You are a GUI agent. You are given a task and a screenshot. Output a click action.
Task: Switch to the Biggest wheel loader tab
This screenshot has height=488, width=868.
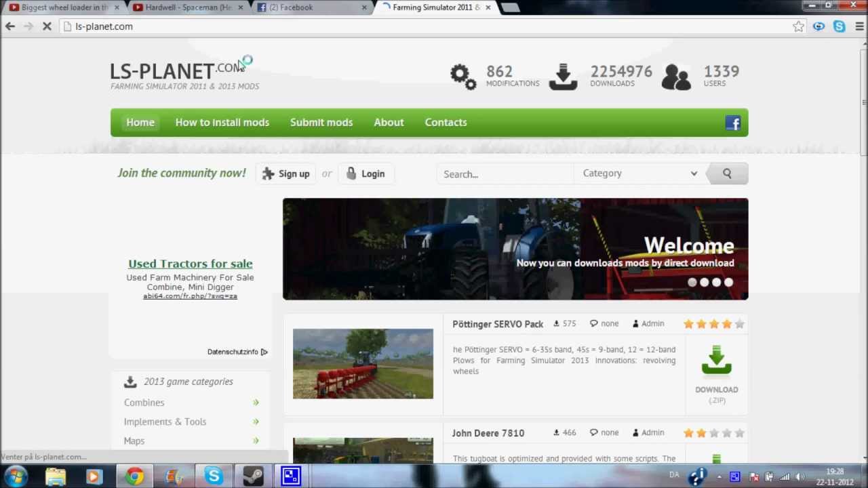pyautogui.click(x=64, y=7)
